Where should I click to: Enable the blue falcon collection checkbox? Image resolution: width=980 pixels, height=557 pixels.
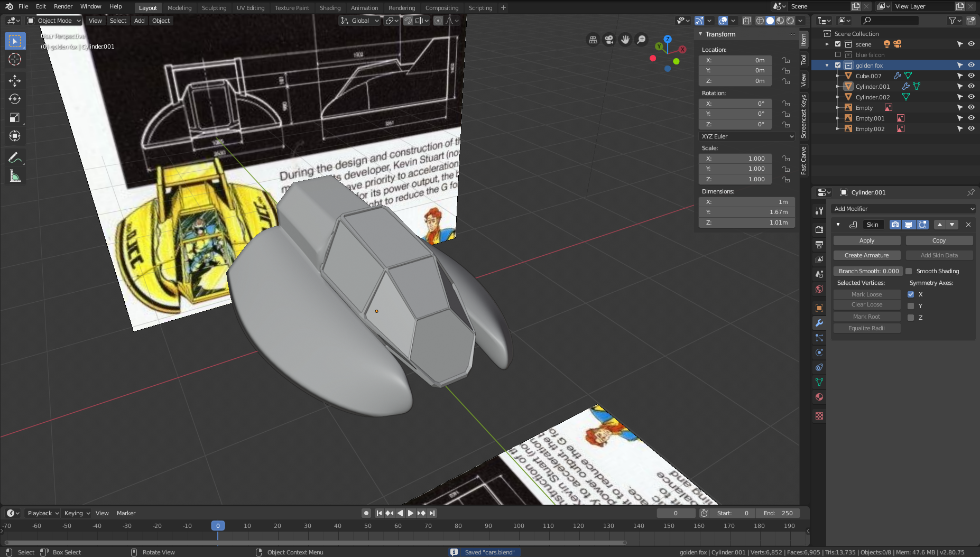click(838, 54)
